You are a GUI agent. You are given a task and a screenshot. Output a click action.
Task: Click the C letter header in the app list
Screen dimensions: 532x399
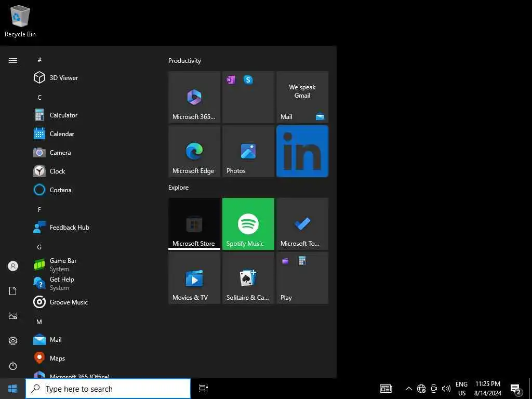click(39, 97)
